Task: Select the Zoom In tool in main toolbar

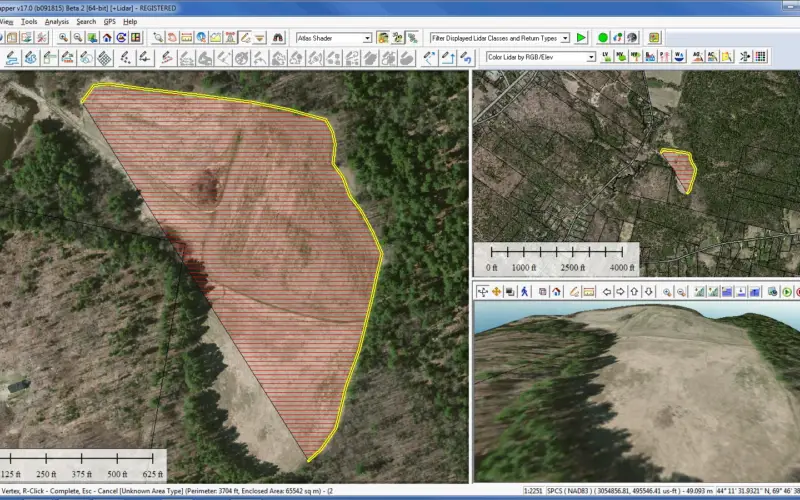Action: (x=63, y=38)
